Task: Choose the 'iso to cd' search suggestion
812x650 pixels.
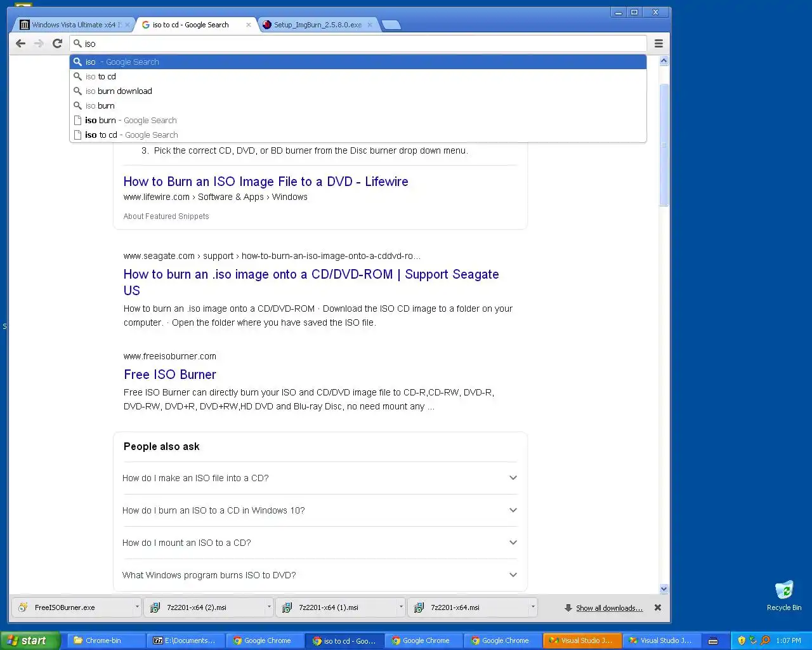Action: click(358, 76)
